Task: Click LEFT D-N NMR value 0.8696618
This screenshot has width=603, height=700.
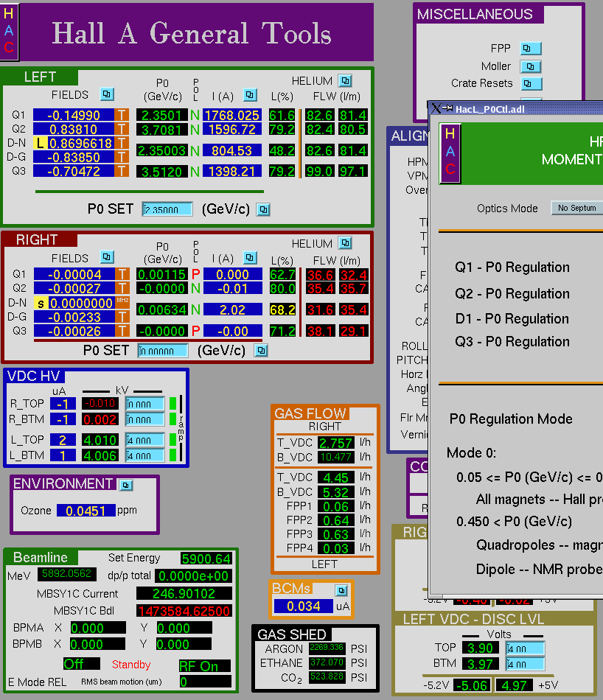Action: 80,143
